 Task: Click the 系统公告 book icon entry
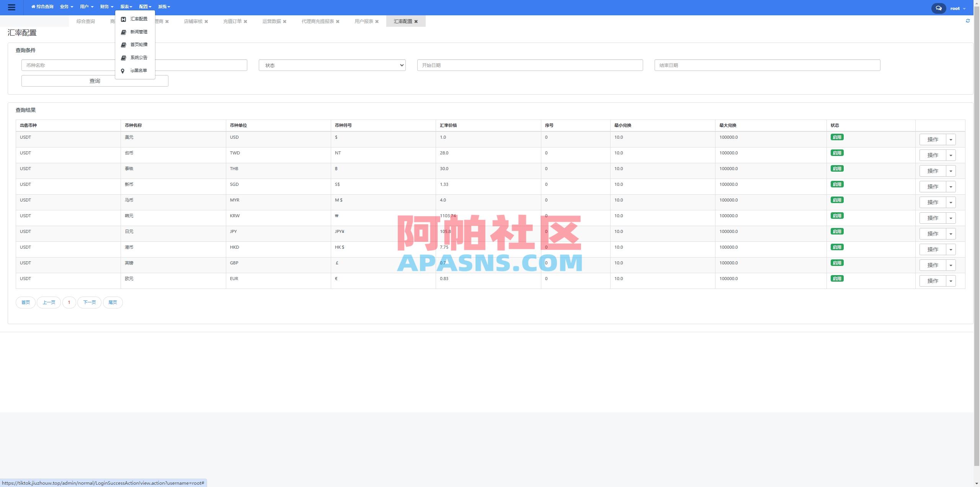pos(139,57)
